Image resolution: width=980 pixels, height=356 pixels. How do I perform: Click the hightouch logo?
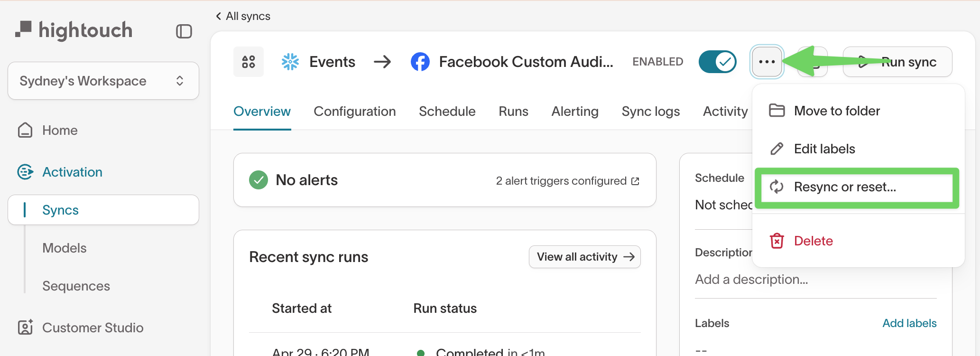click(x=74, y=30)
